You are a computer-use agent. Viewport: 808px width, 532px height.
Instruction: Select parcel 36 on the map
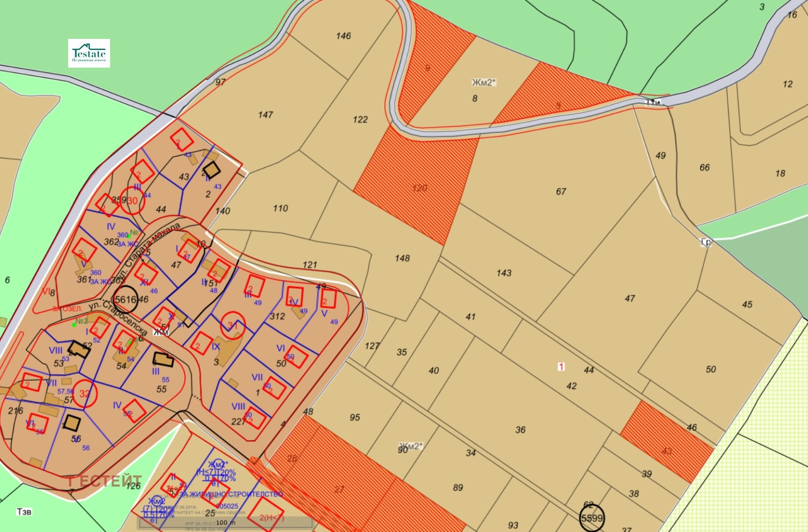(520, 430)
